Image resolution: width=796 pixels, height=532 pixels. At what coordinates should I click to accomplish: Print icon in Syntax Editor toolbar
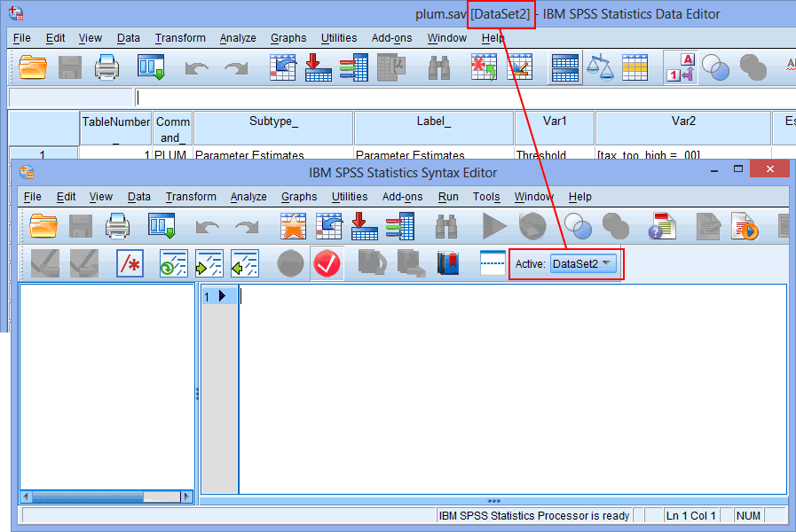(x=117, y=226)
